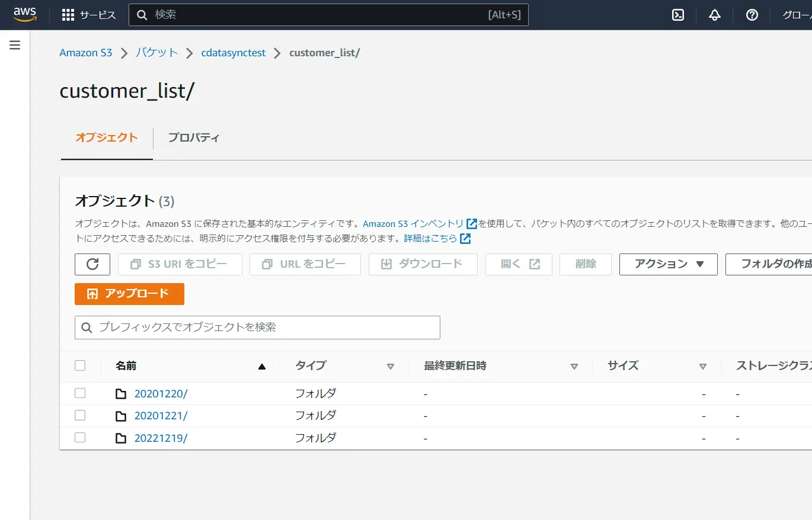Viewport: 812px width, 520px height.
Task: Click the refresh objects icon button
Action: [92, 264]
